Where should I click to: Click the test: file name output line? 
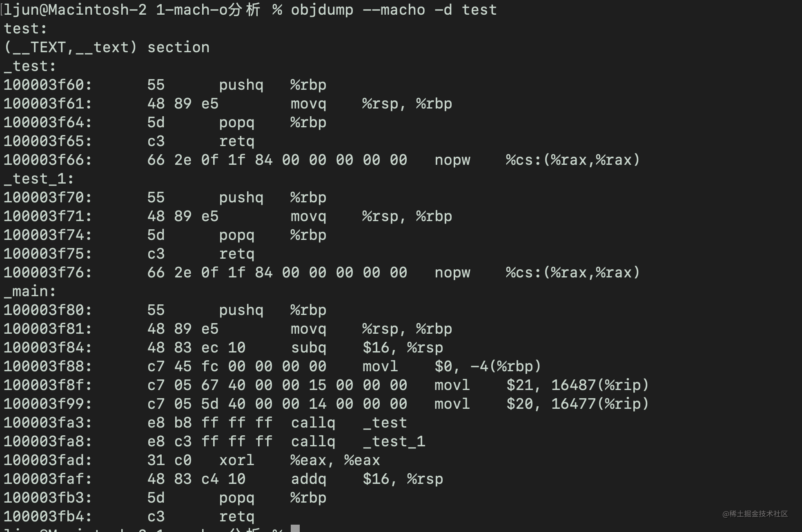coord(25,29)
